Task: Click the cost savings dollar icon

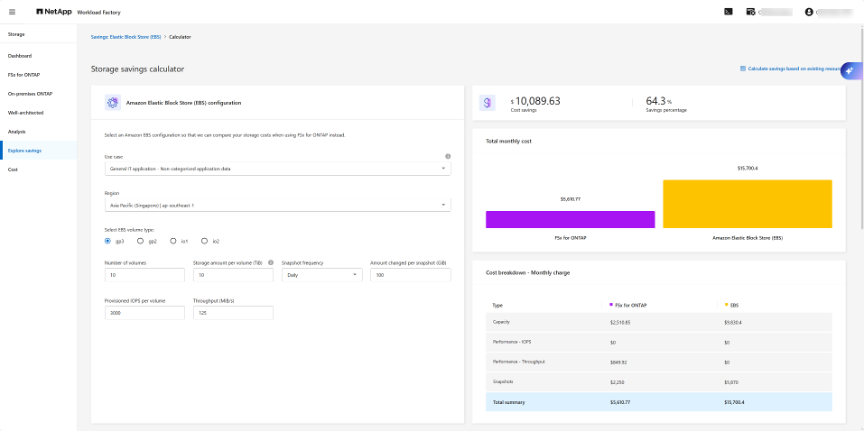Action: tap(487, 102)
